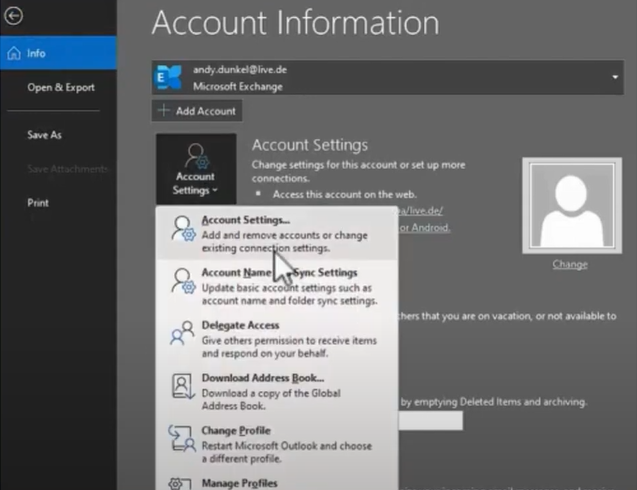Select Manage Profiles menu entry
This screenshot has height=490, width=637.
pyautogui.click(x=277, y=482)
